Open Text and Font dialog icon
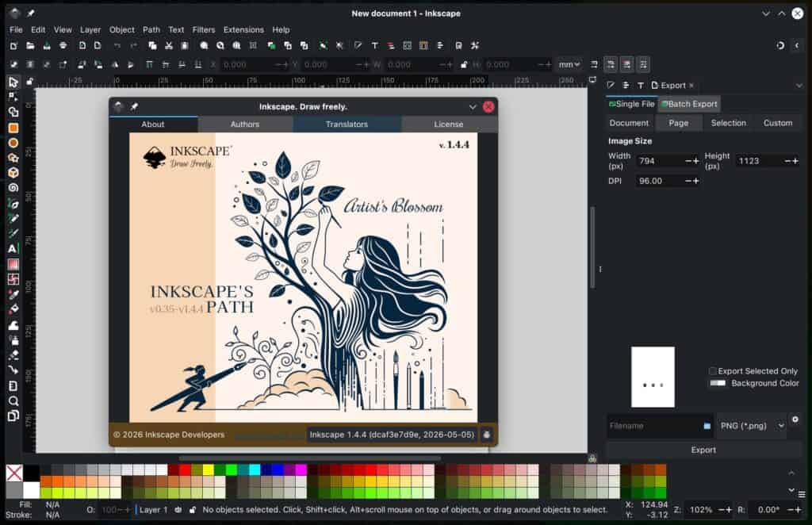812x525 pixels. point(374,45)
